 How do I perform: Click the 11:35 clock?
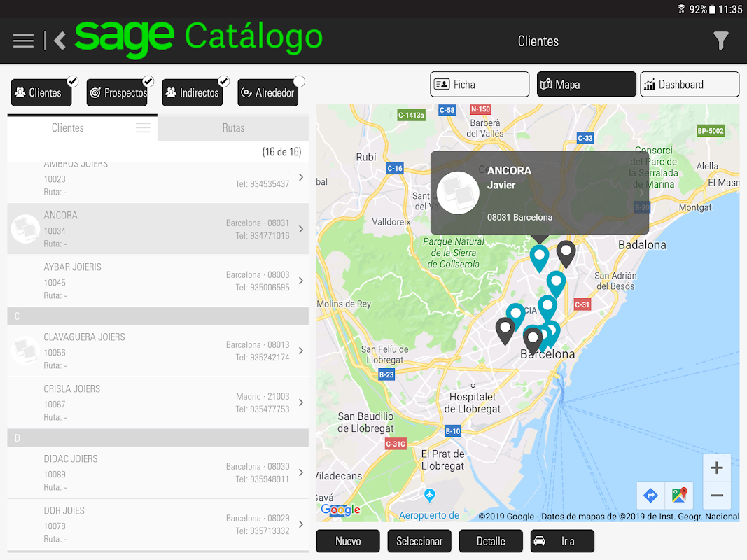coord(730,9)
